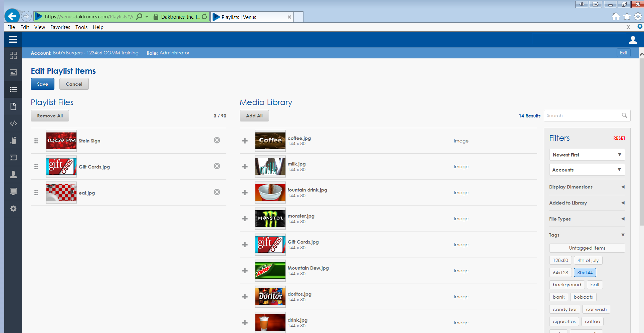Add doritos.jpg to the playlist

245,297
